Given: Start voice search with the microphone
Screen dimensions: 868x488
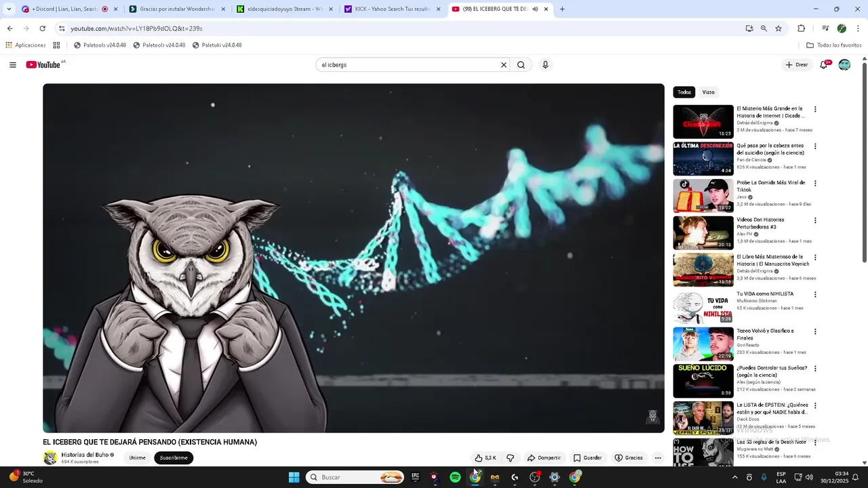Looking at the screenshot, I should click(545, 65).
